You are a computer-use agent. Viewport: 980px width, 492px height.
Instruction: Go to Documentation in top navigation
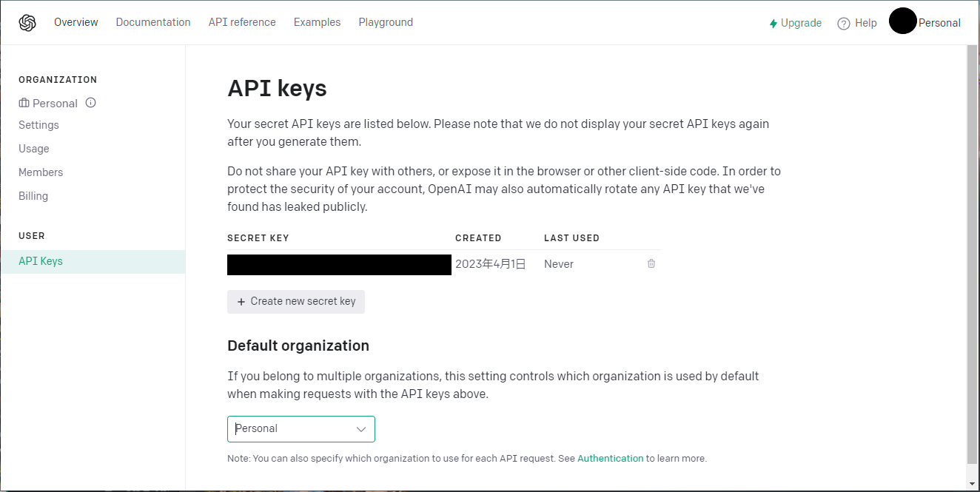coord(153,22)
